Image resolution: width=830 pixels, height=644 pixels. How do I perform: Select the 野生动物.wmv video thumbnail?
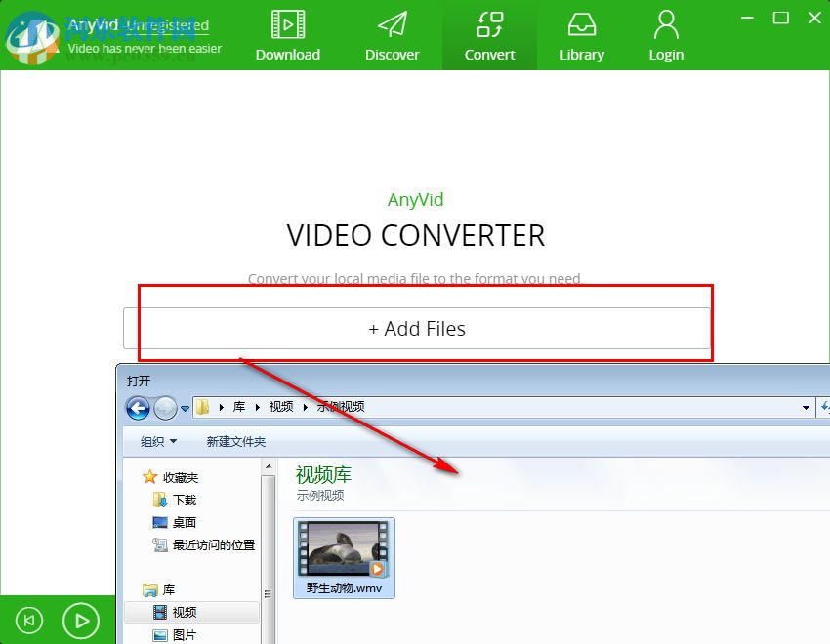(x=344, y=551)
